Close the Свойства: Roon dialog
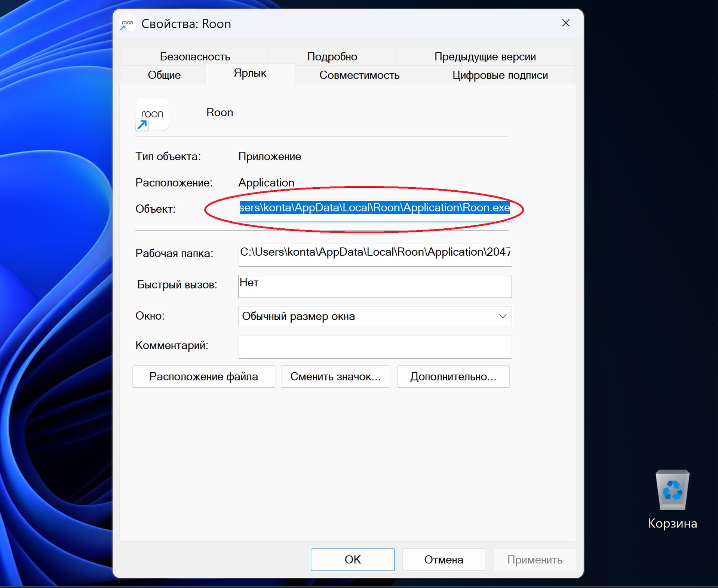 click(566, 23)
